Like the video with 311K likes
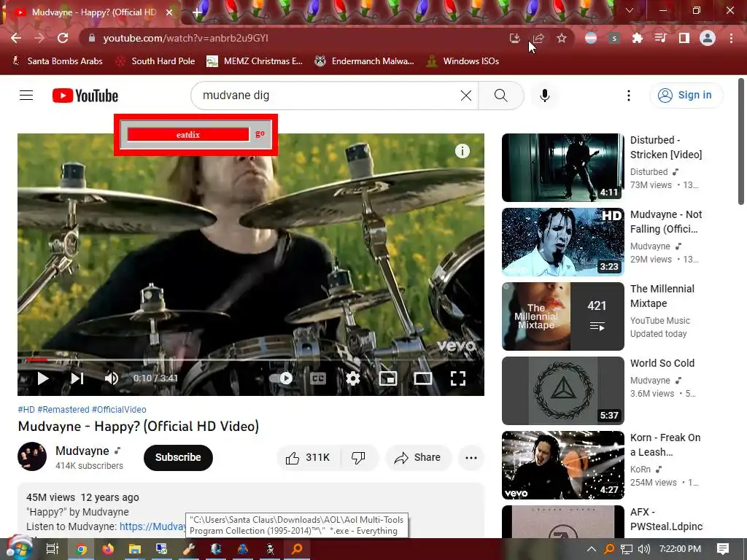Image resolution: width=747 pixels, height=560 pixels. [308, 458]
